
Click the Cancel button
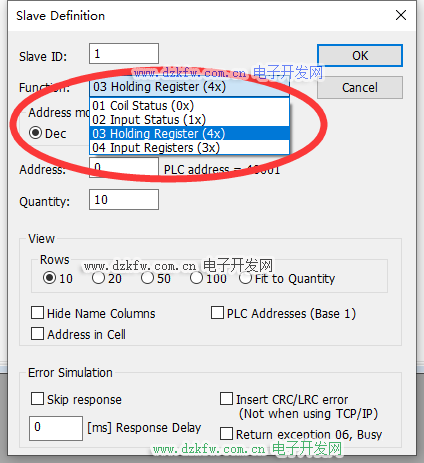[x=360, y=88]
